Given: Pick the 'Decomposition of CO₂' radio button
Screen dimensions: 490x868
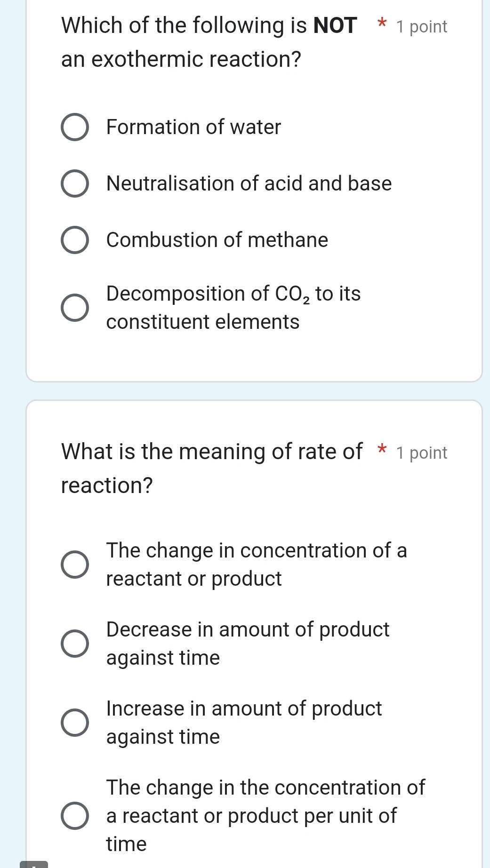Looking at the screenshot, I should click(74, 308).
